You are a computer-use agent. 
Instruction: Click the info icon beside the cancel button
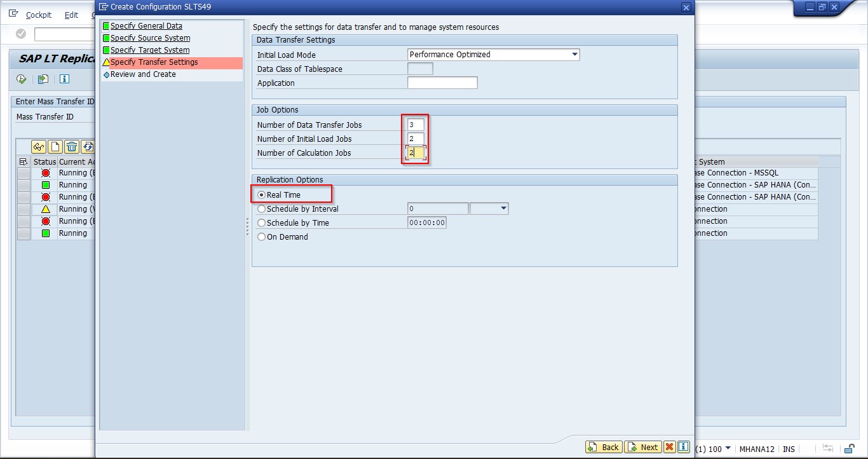(683, 447)
